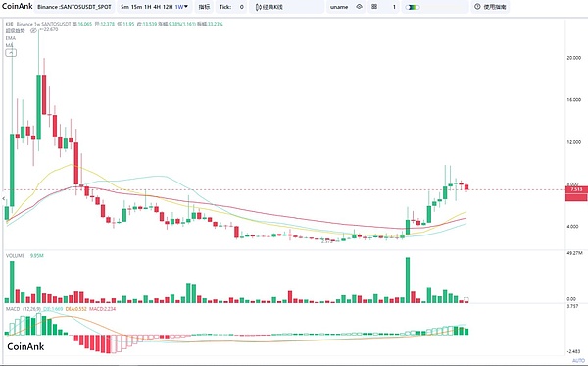588x366 pixels.
Task: Click AUTO scale at bottom right
Action: coord(578,361)
